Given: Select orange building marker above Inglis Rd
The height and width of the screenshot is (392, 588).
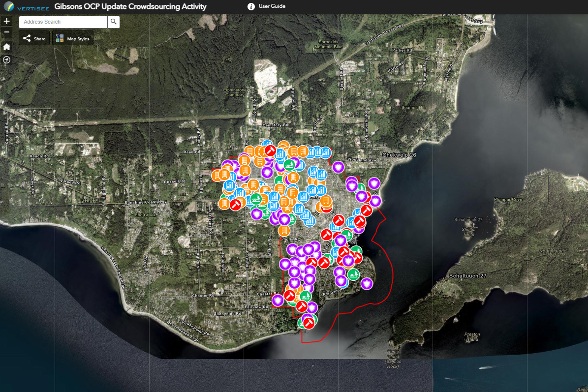Looking at the screenshot, I should [x=284, y=231].
